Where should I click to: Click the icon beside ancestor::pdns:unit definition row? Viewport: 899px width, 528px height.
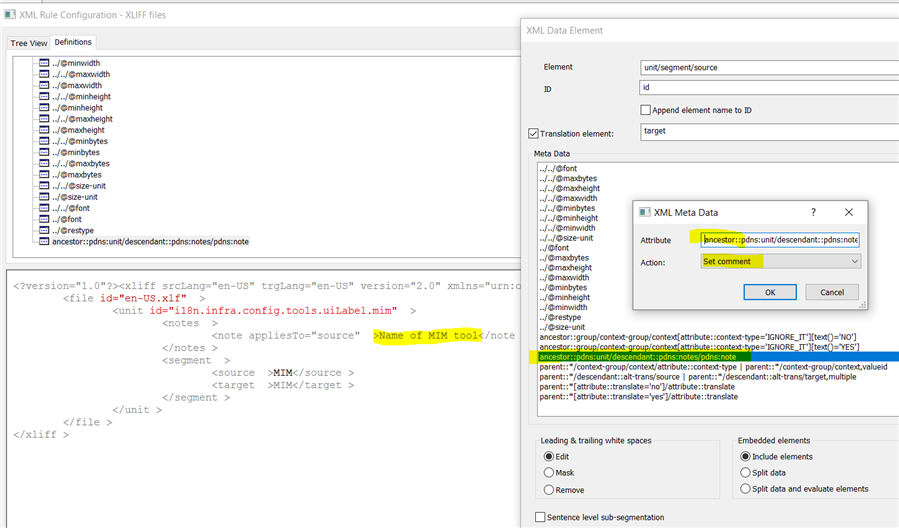point(44,242)
